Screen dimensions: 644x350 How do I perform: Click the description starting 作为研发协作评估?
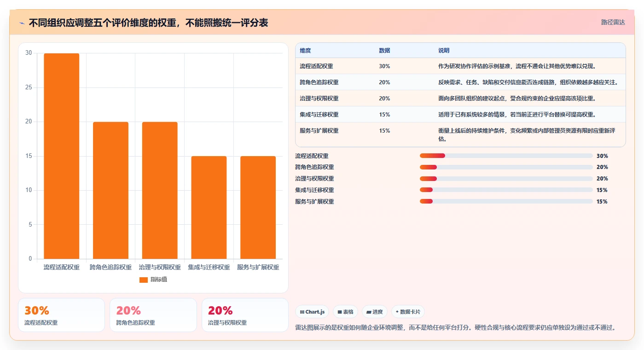[x=517, y=66]
